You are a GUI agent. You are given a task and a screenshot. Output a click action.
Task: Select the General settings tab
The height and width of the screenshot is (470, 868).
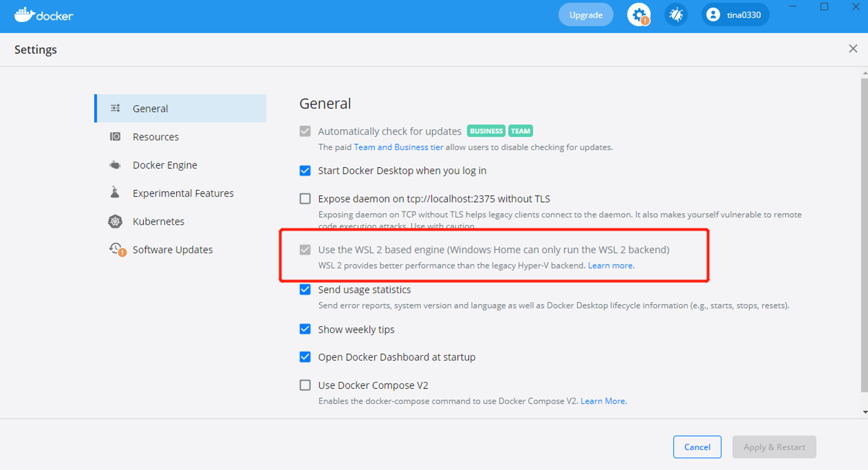180,108
